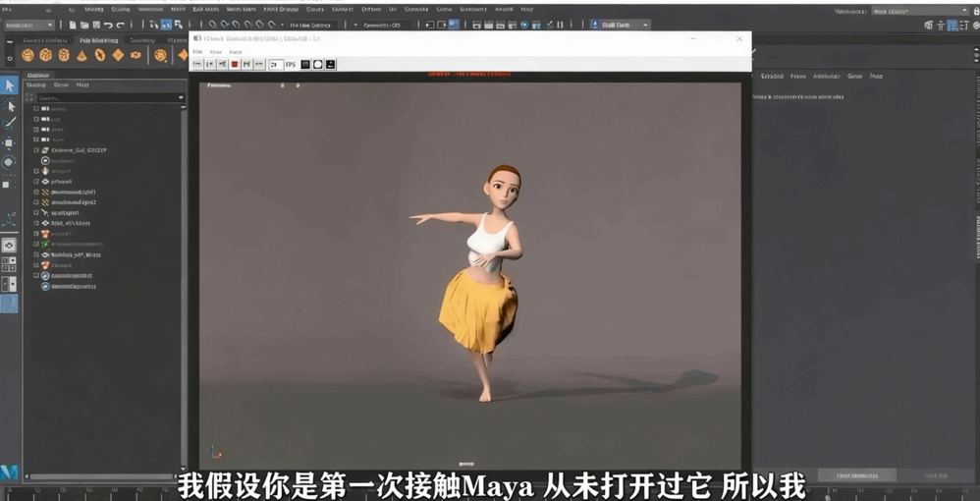Click the Outliner search field
This screenshot has width=980, height=501.
click(x=106, y=97)
